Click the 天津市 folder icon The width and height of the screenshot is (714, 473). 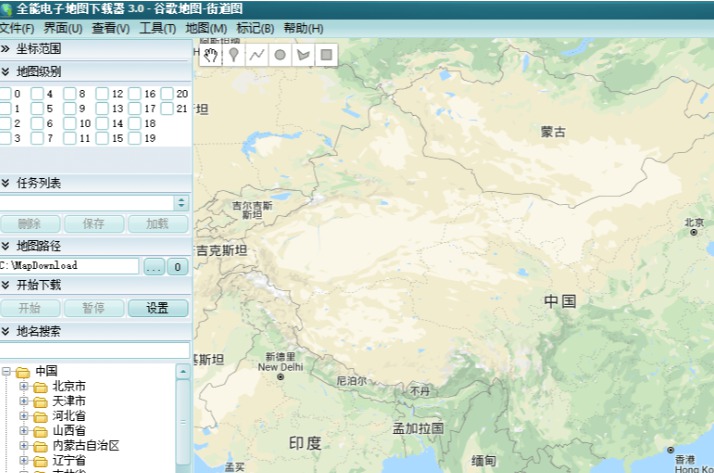[40, 402]
